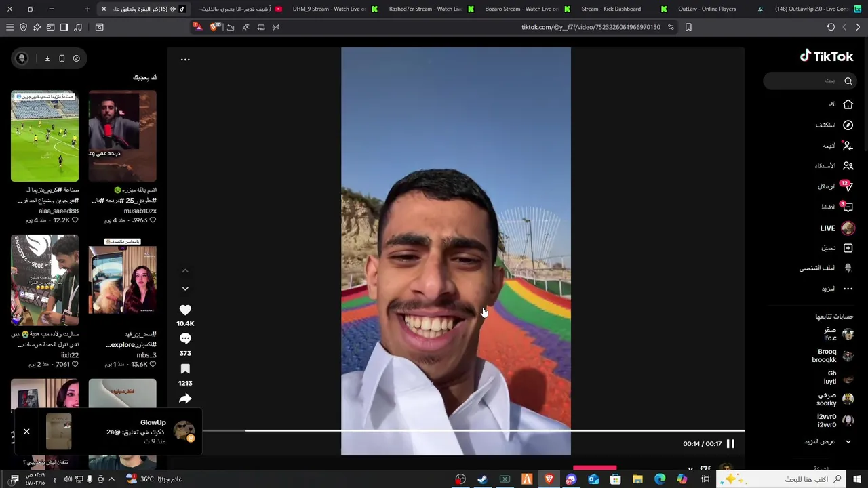
Task: Click the Brave shields icon with 10 badge
Action: click(215, 27)
